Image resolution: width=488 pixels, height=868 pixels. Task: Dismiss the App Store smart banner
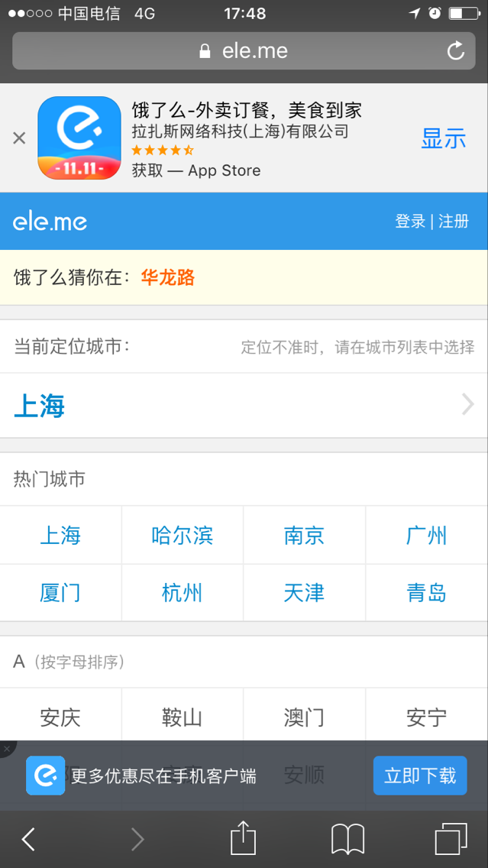point(19,138)
